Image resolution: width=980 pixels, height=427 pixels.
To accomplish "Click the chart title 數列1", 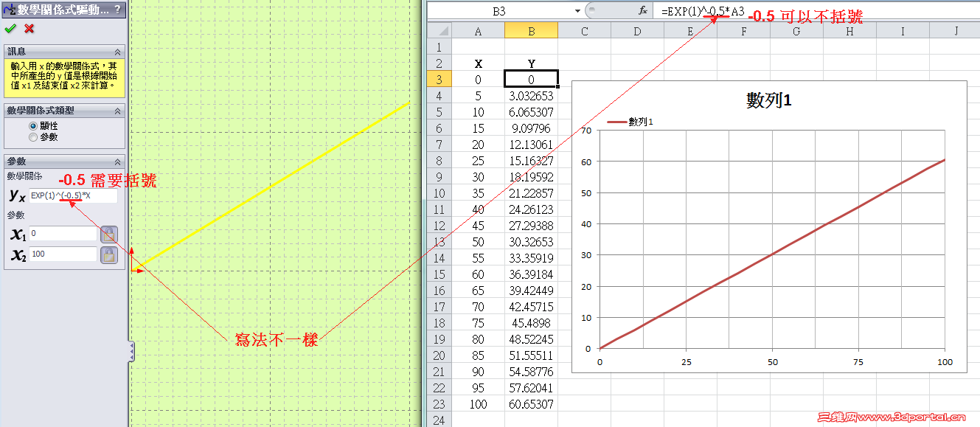I will pyautogui.click(x=768, y=100).
